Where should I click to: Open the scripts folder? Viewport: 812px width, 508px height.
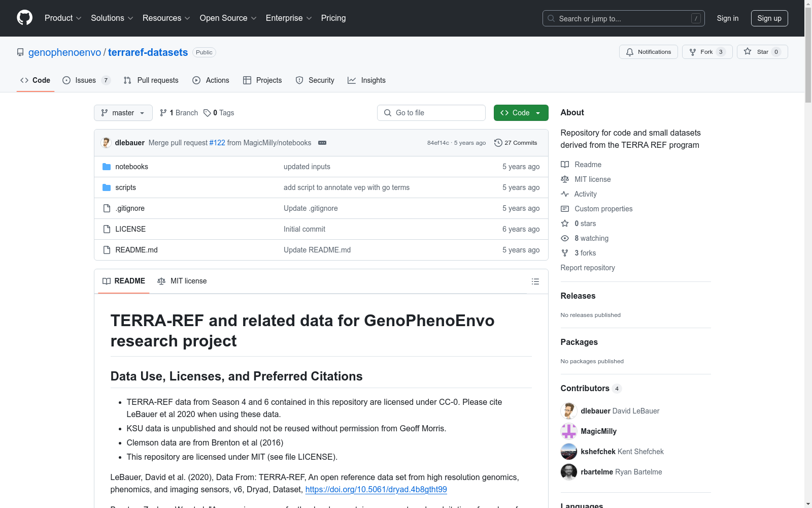tap(126, 187)
